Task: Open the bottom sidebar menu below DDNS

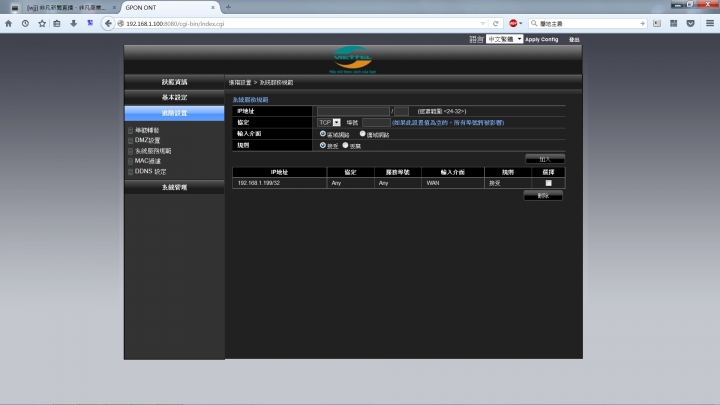Action: point(174,187)
